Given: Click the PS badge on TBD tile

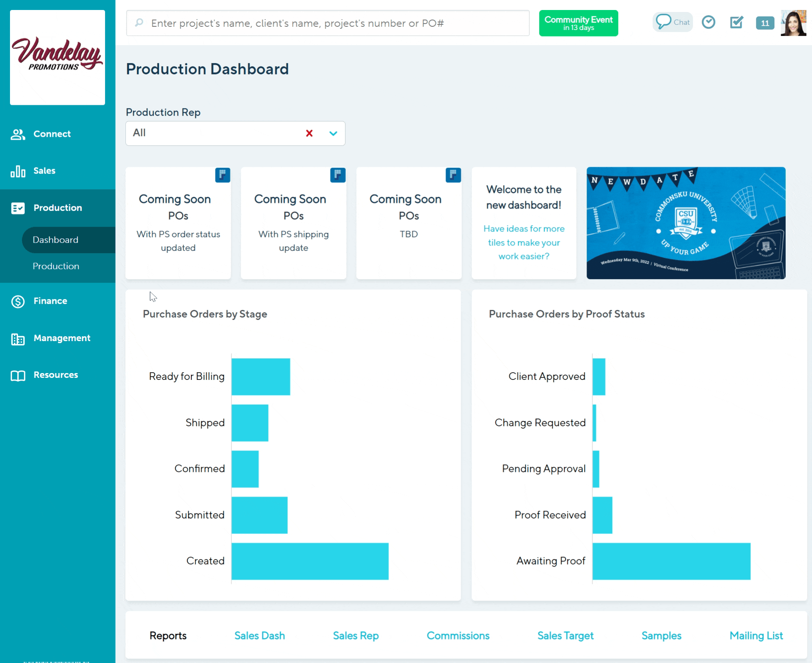Looking at the screenshot, I should click(453, 175).
